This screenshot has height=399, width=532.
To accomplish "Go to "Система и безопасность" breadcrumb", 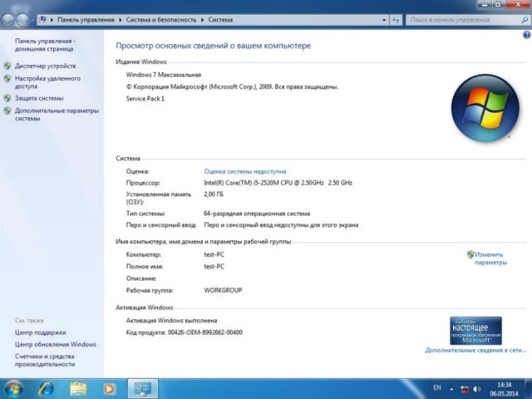I will pos(161,19).
